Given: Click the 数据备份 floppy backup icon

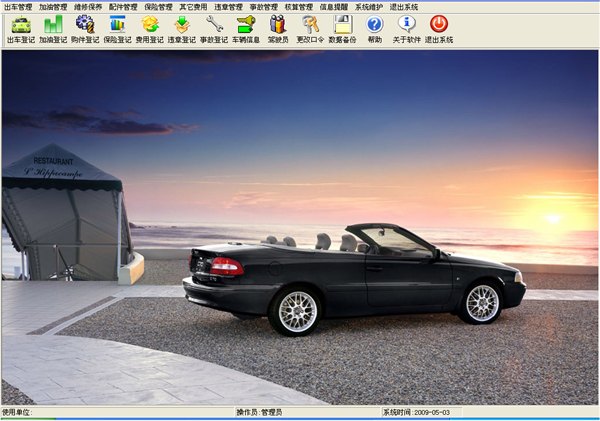Looking at the screenshot, I should point(342,29).
